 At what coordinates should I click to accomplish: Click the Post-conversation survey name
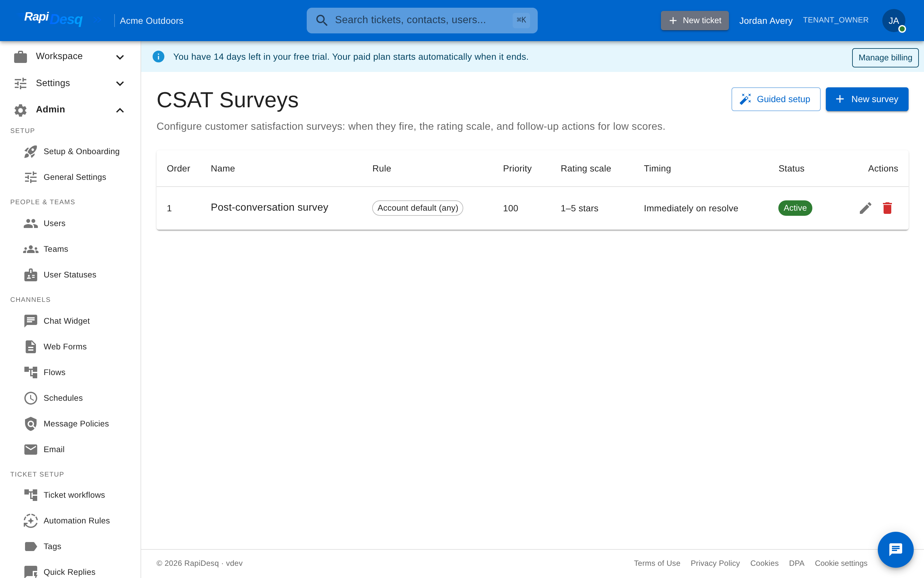pyautogui.click(x=269, y=207)
